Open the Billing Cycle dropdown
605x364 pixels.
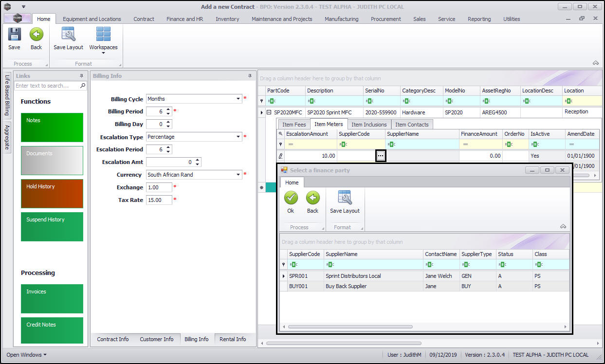click(238, 99)
